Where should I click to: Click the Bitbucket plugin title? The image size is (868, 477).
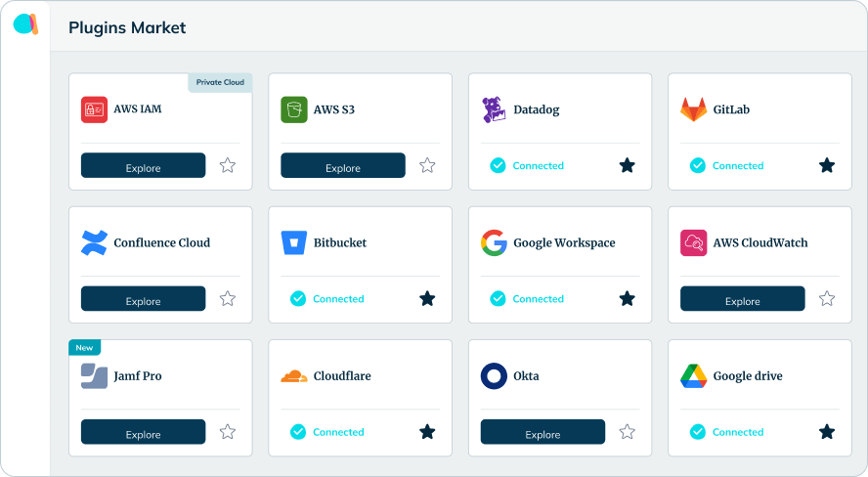340,243
